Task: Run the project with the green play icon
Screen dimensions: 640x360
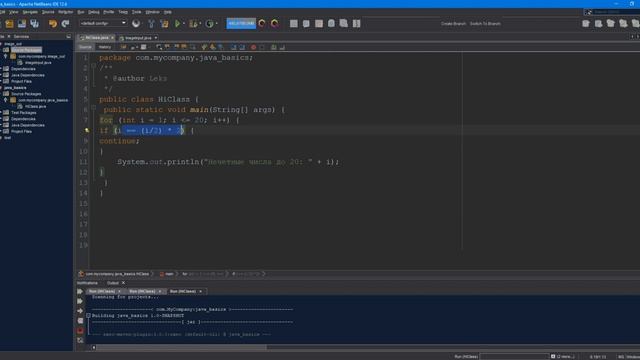Action: coord(178,24)
